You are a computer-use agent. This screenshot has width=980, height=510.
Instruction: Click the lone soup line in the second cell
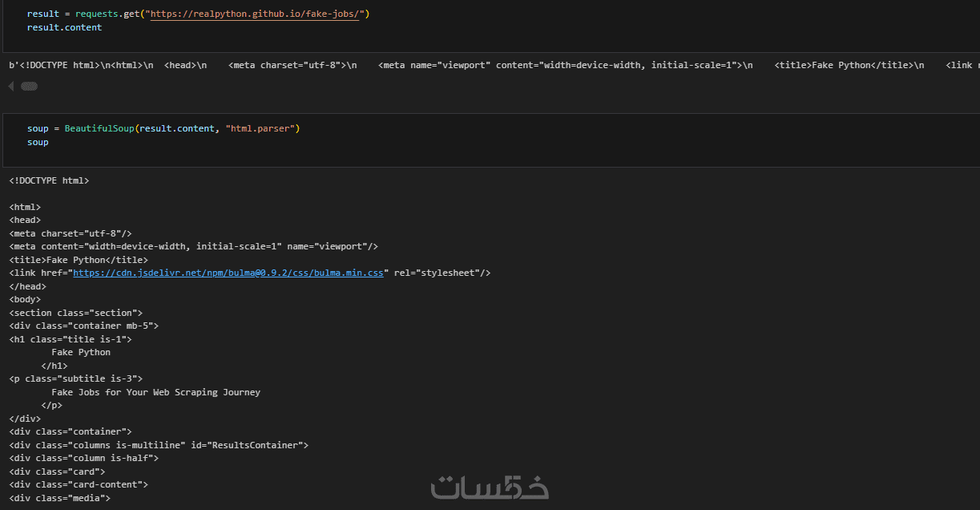click(x=38, y=142)
